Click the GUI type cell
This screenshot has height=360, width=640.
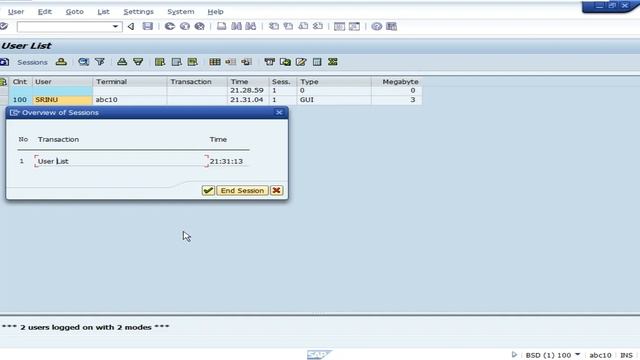tap(334, 100)
